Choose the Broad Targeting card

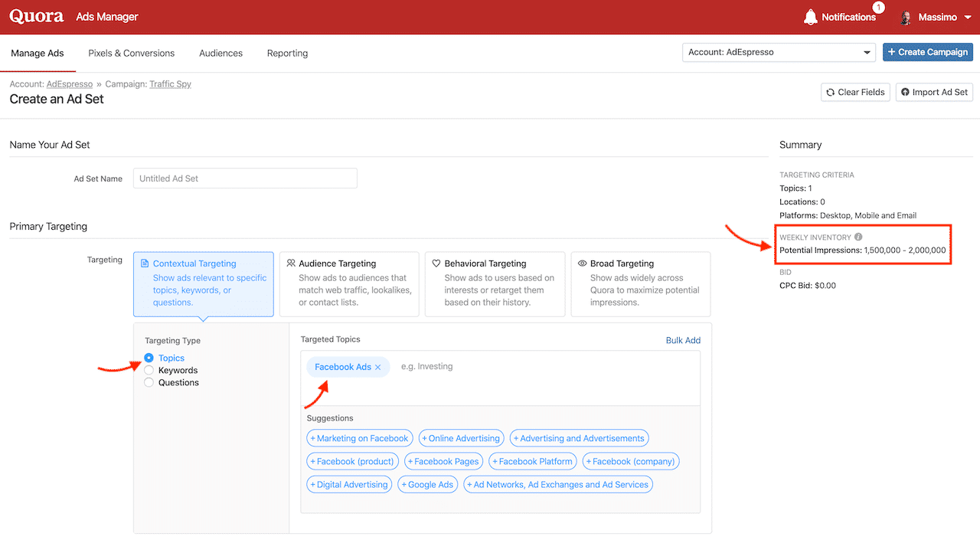[x=641, y=284]
